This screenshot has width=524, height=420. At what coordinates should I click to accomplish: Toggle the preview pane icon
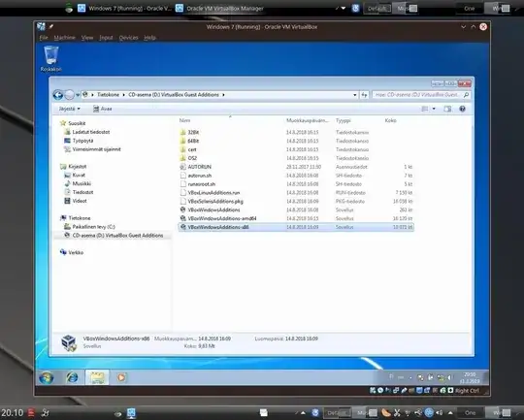click(x=447, y=109)
